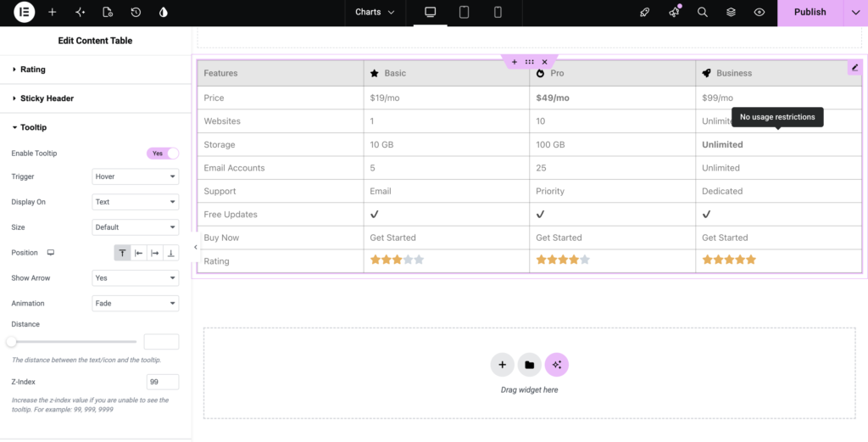Open the What's New megaphone notifications
The image size is (868, 442).
tap(674, 12)
